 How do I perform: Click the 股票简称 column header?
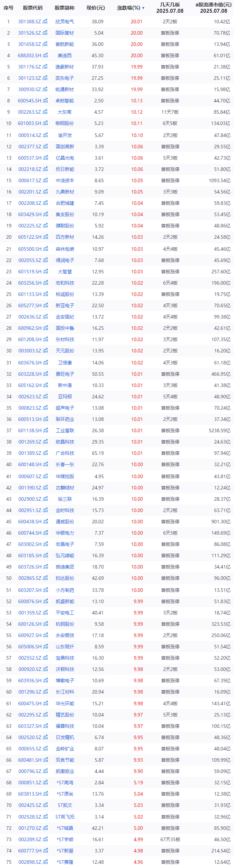pos(65,8)
